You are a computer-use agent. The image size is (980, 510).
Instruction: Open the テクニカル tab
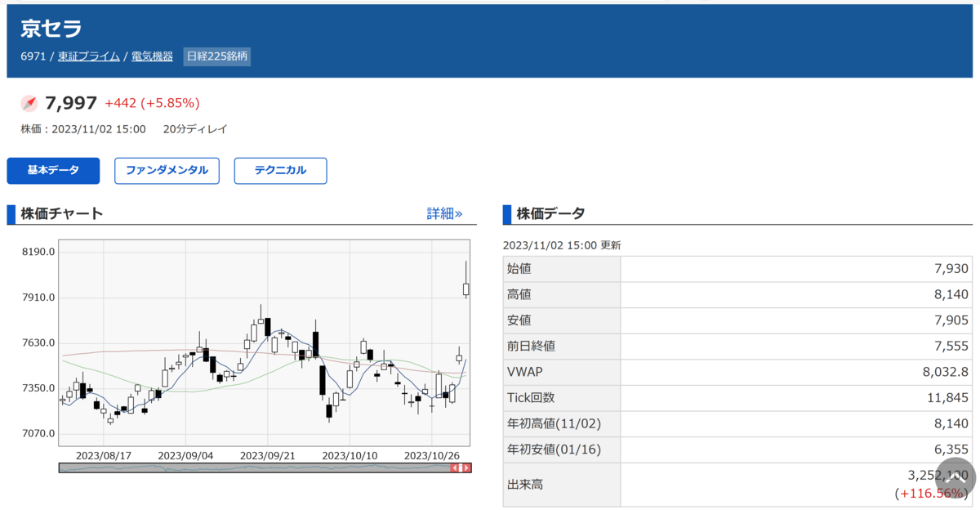(x=280, y=171)
